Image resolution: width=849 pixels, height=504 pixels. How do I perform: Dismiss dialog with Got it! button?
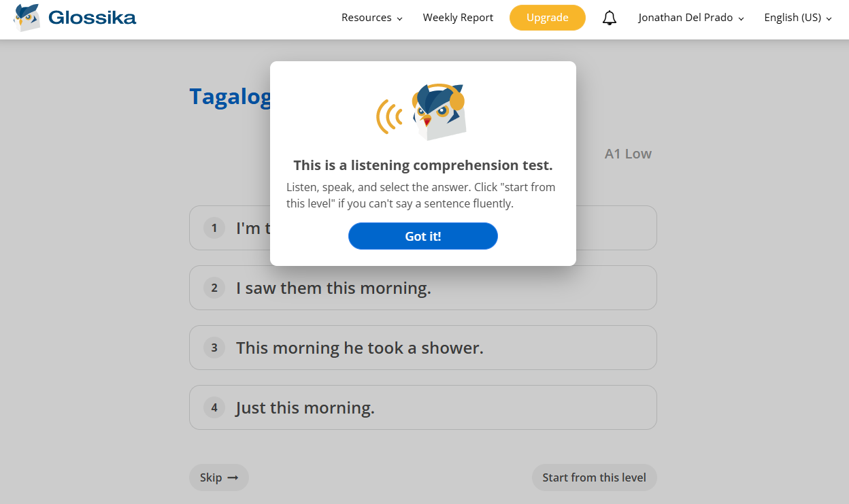pyautogui.click(x=423, y=236)
